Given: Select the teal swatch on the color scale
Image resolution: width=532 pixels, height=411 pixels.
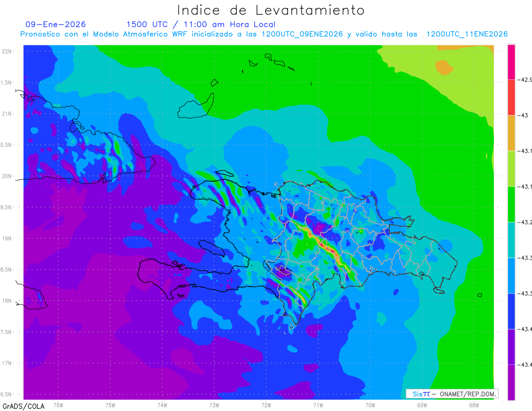Looking at the screenshot, I should (x=511, y=240).
